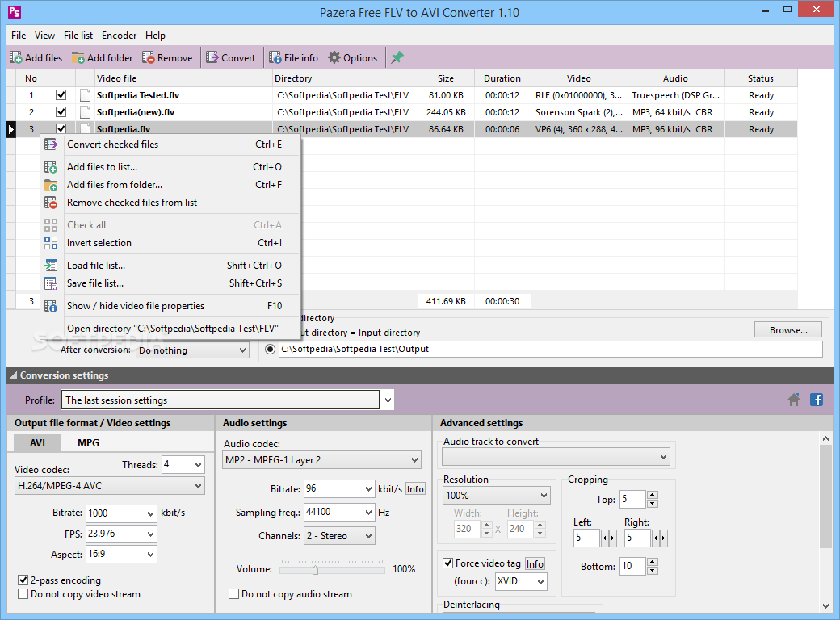Click file icon of Softpedia Tested.flv

[85, 95]
